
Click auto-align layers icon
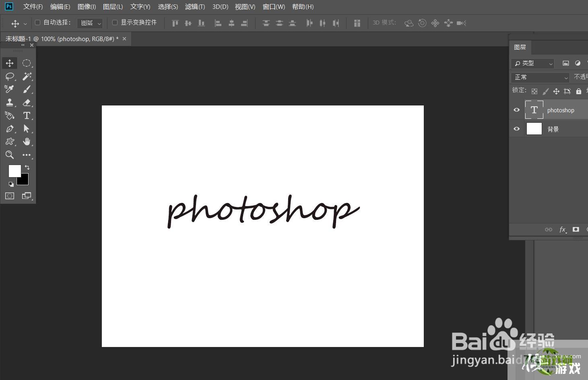pyautogui.click(x=357, y=23)
